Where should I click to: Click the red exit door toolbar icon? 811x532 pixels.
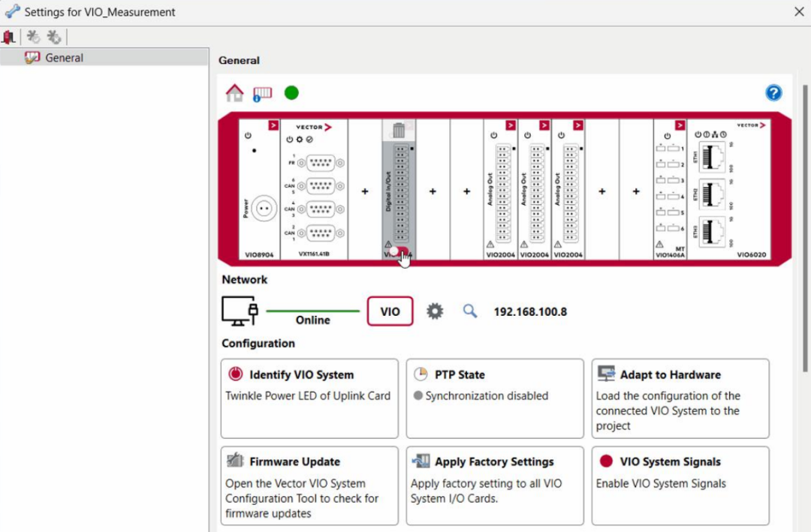[9, 38]
